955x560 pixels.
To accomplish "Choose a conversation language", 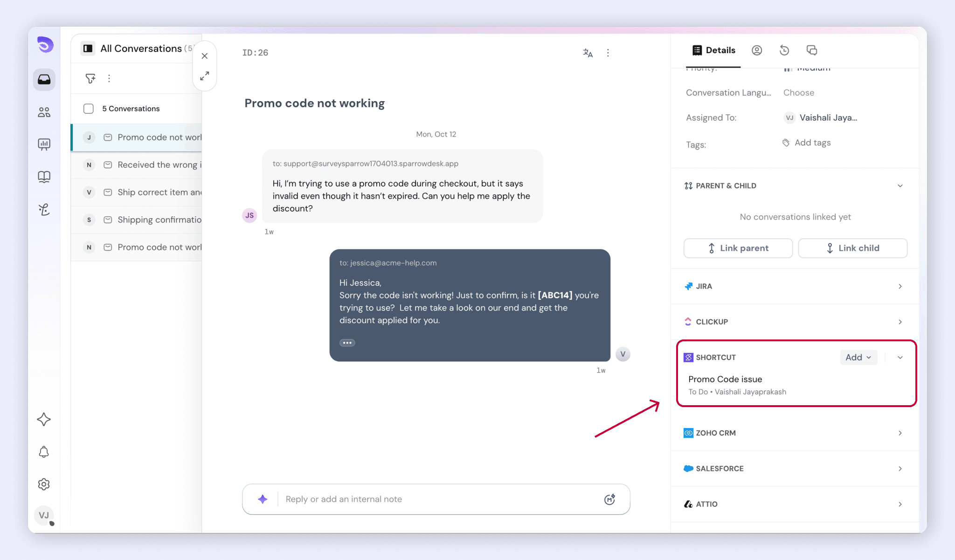I will tap(799, 93).
